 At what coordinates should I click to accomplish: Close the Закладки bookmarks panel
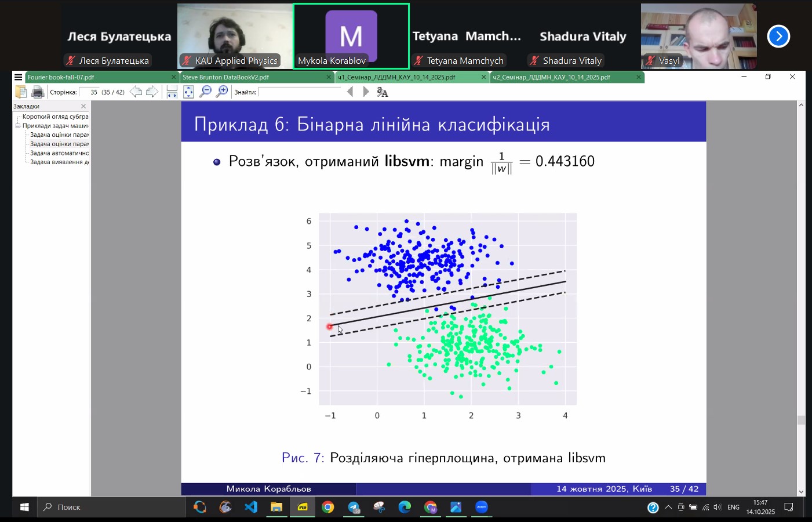(83, 106)
